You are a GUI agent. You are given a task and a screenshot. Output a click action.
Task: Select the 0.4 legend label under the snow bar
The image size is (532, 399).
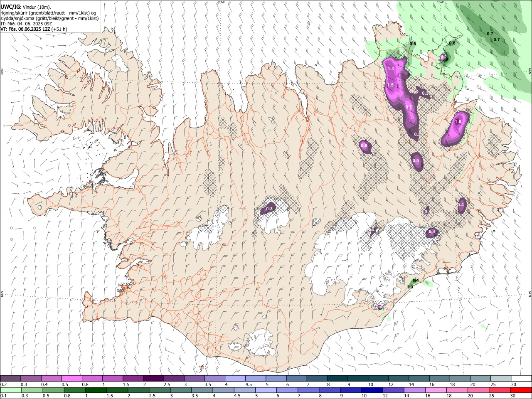(45, 384)
